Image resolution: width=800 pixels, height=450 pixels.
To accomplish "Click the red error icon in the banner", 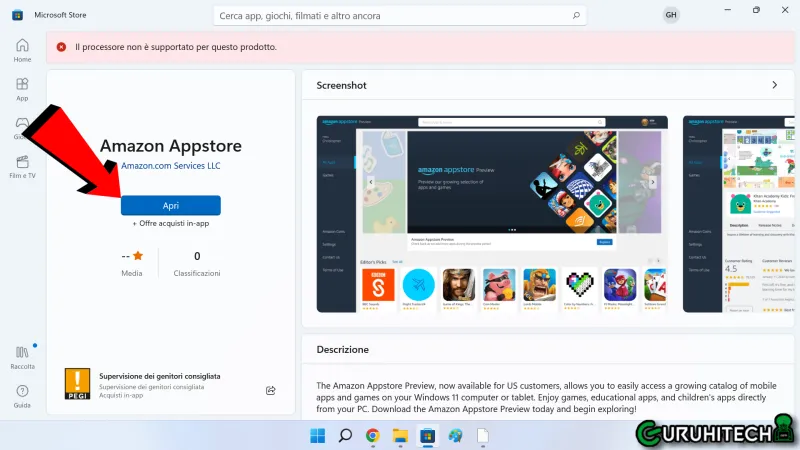I will 62,47.
